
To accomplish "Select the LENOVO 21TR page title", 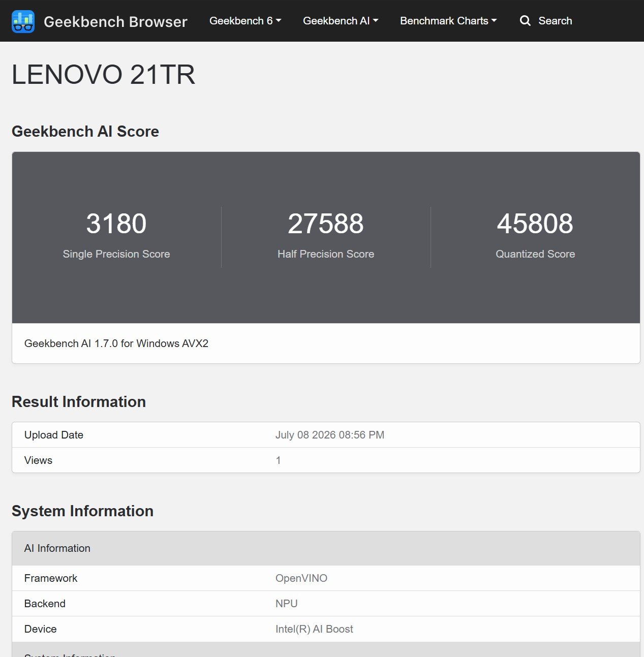I will point(103,75).
